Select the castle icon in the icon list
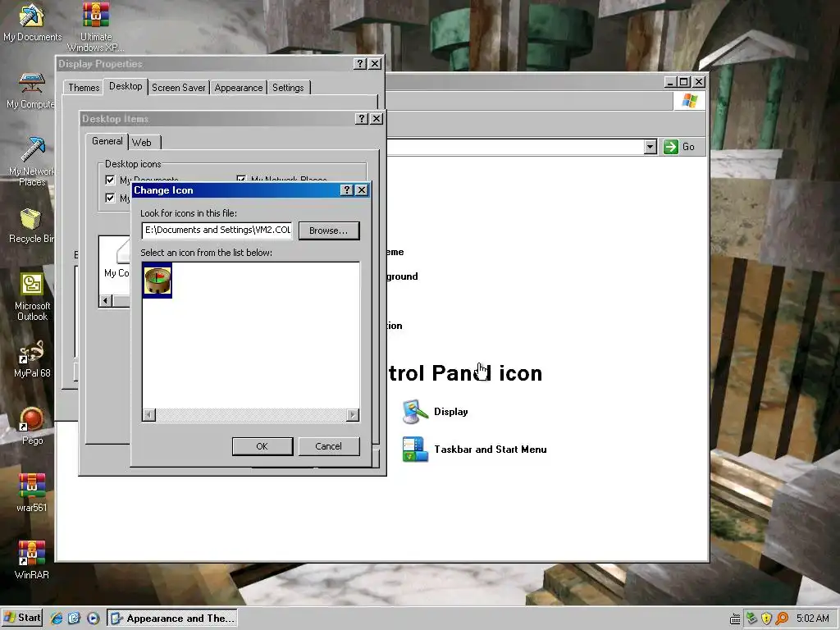Screen dimensions: 840x630 pyautogui.click(x=157, y=281)
